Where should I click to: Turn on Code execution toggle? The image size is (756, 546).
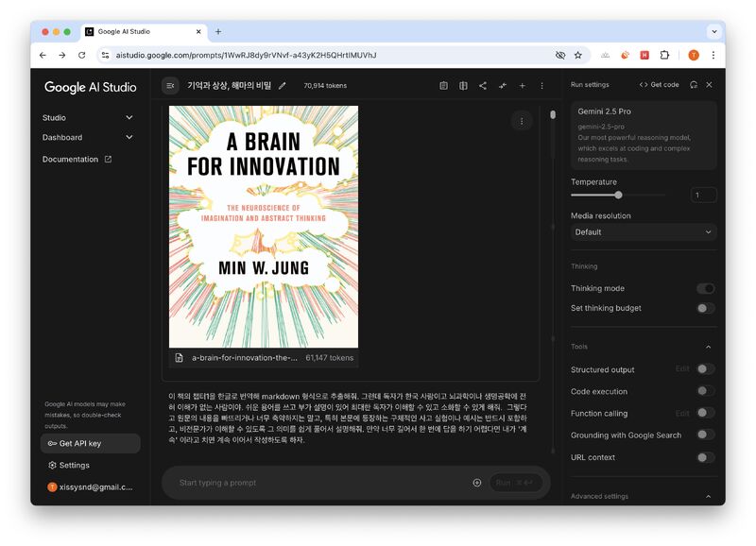[x=705, y=391]
